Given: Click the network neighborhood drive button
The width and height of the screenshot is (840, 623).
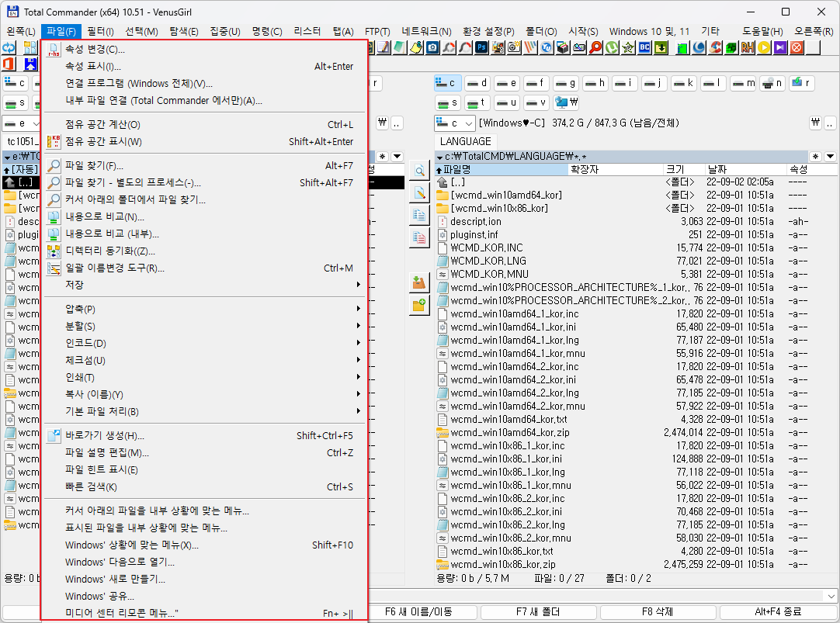Looking at the screenshot, I should pyautogui.click(x=567, y=102).
